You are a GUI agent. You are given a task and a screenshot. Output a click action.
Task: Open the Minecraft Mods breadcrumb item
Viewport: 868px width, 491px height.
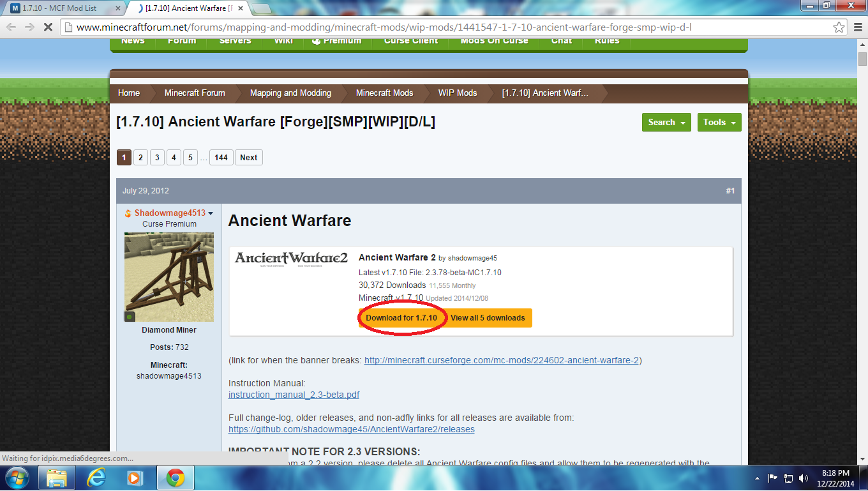coord(384,93)
